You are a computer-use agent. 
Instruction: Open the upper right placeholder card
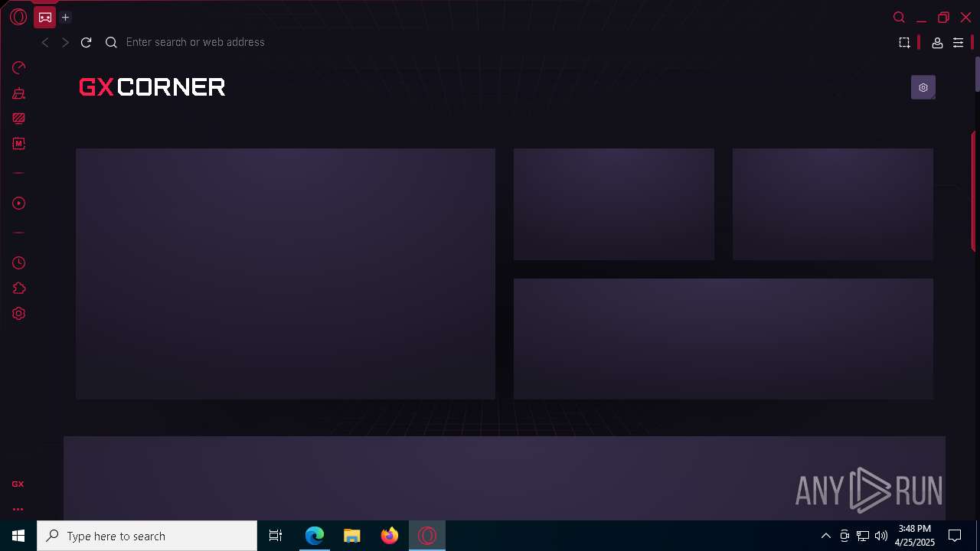point(833,204)
